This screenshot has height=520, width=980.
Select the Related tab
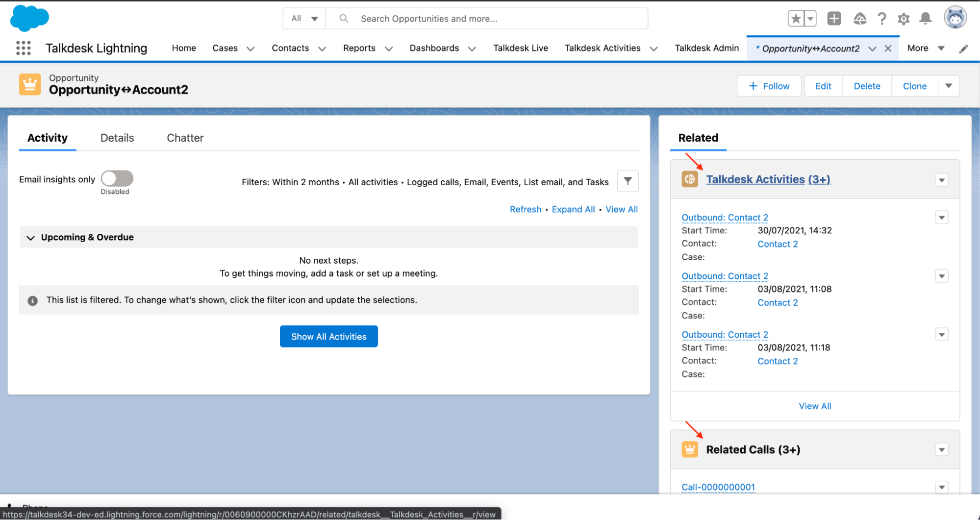[698, 138]
